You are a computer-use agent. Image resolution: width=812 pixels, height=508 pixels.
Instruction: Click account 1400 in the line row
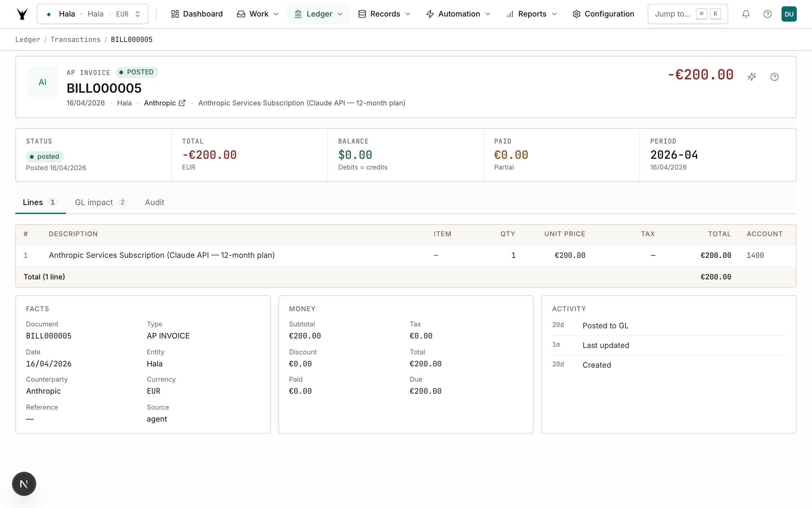[755, 255]
